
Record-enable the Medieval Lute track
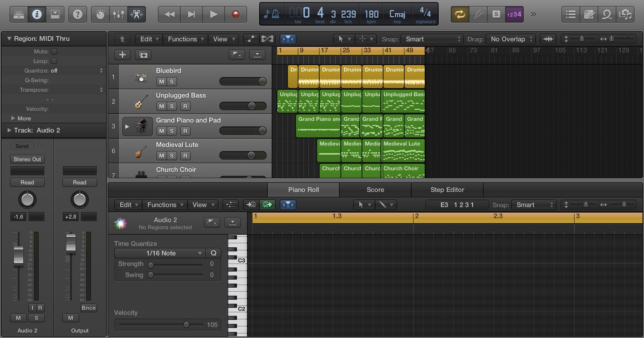[185, 156]
